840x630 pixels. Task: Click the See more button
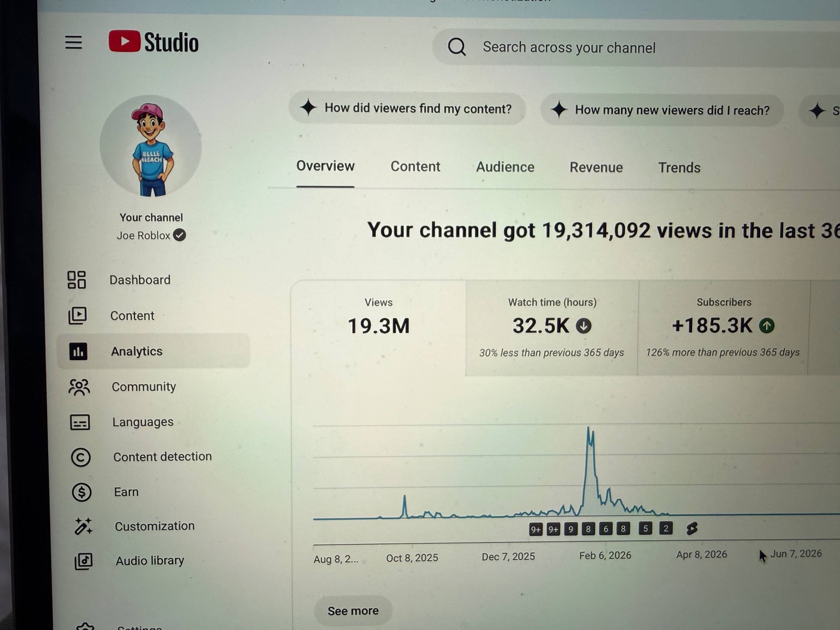353,611
